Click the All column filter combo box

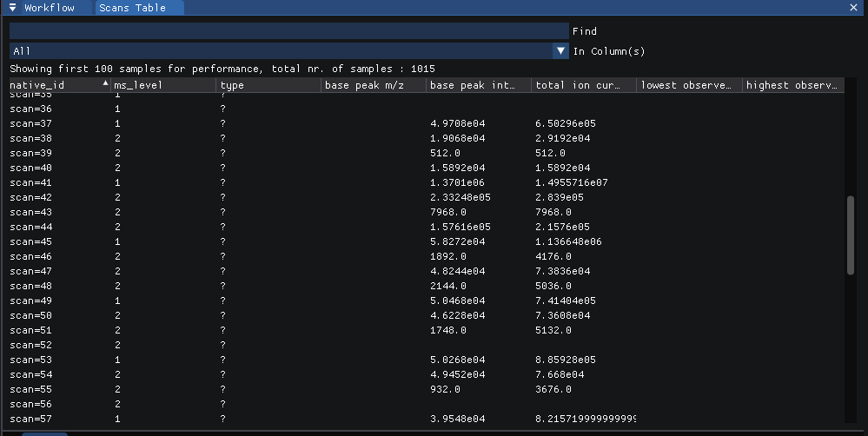[x=289, y=51]
